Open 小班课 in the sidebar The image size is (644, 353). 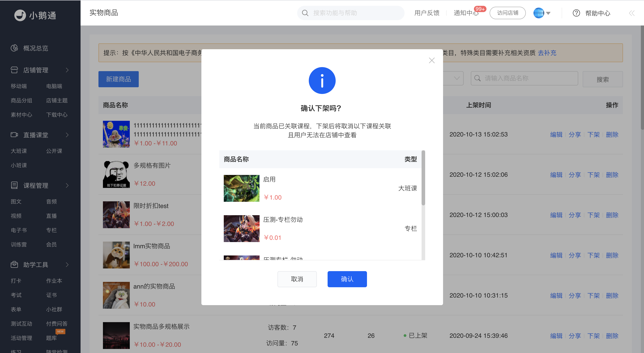click(x=19, y=165)
